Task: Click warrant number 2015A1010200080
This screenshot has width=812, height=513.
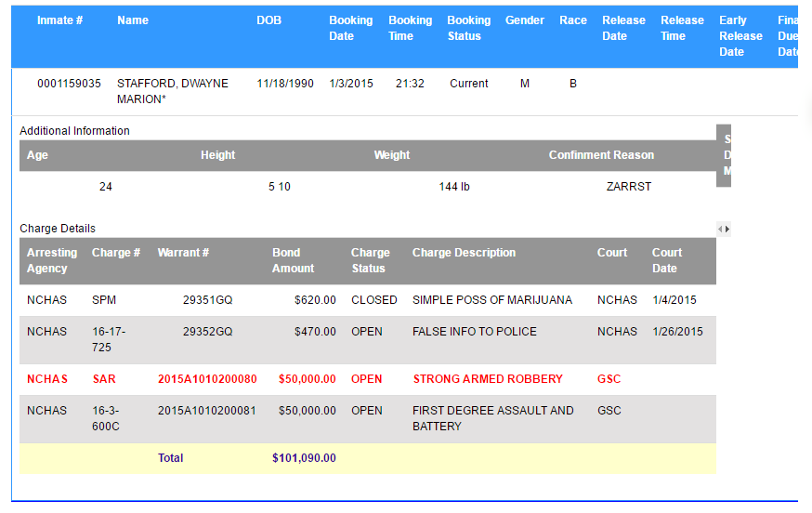Action: coord(207,379)
